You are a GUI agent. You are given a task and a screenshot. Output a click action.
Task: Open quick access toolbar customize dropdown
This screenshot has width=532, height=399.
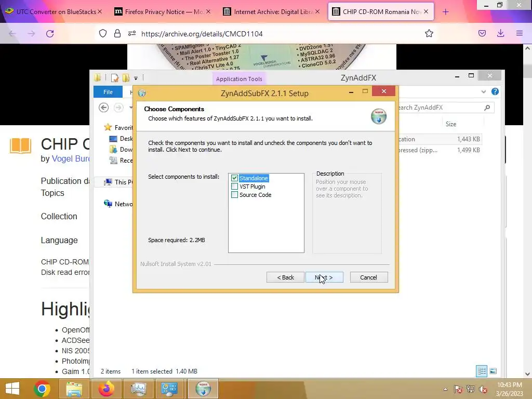[x=136, y=78]
